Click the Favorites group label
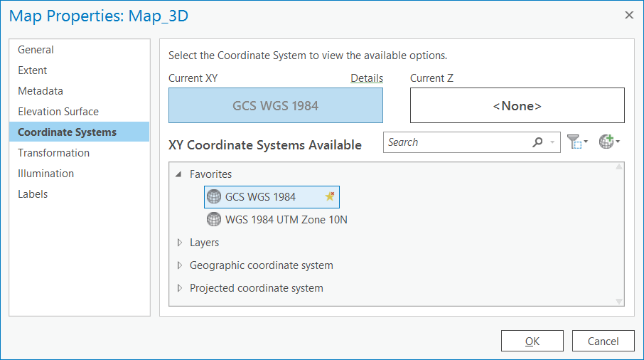The image size is (644, 360). click(210, 174)
